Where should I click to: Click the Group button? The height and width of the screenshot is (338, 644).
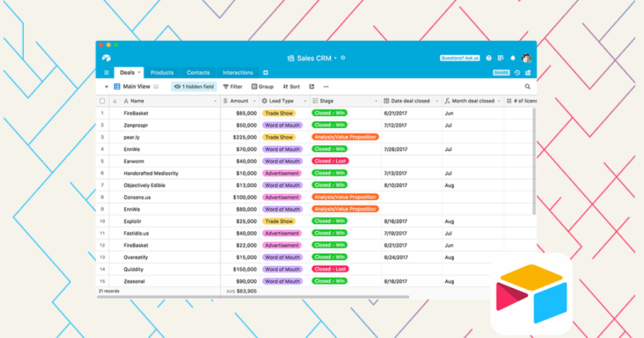click(262, 87)
